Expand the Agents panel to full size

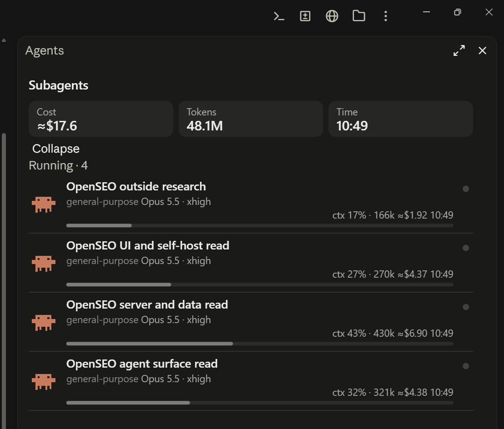click(459, 50)
